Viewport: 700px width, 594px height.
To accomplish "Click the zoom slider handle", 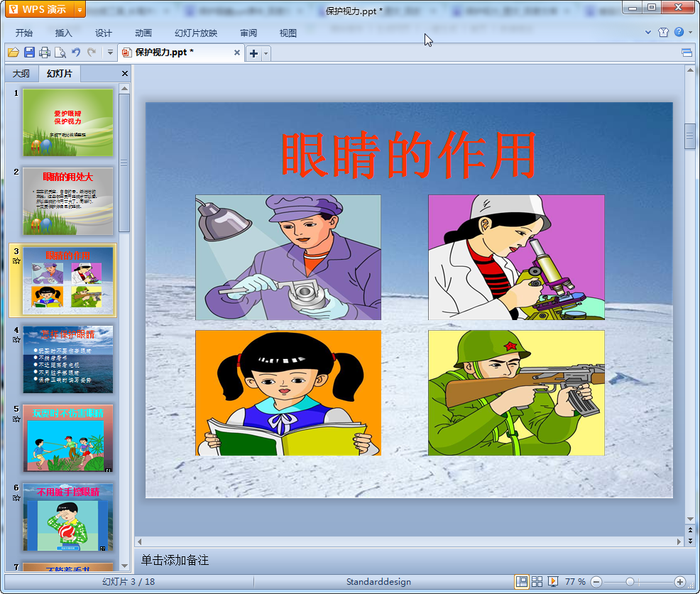I will coord(630,581).
